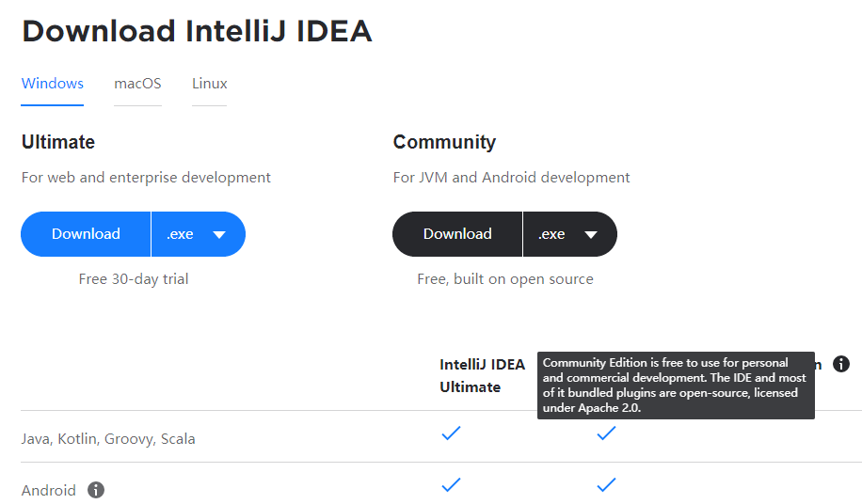The height and width of the screenshot is (504, 862).
Task: Click the 'Download IntelliJ IDEA' page title
Action: 197,31
